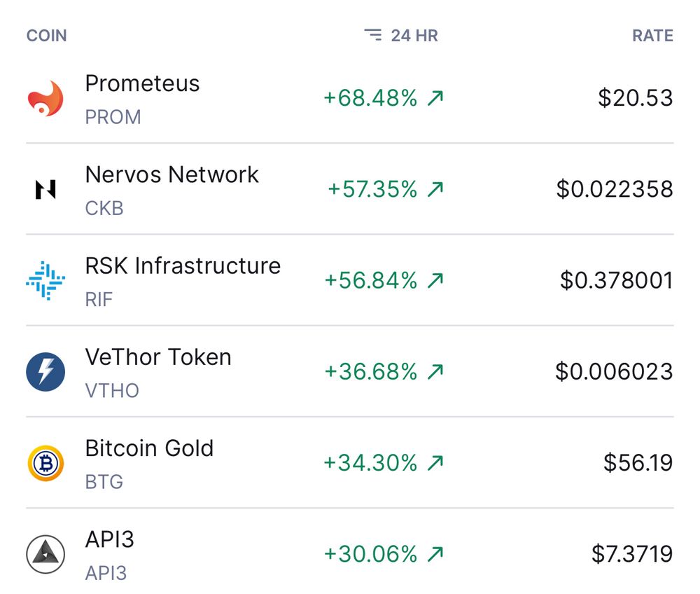Viewport: 700px width, 594px height.
Task: Click the Prometheus flame logo icon
Action: (x=45, y=99)
